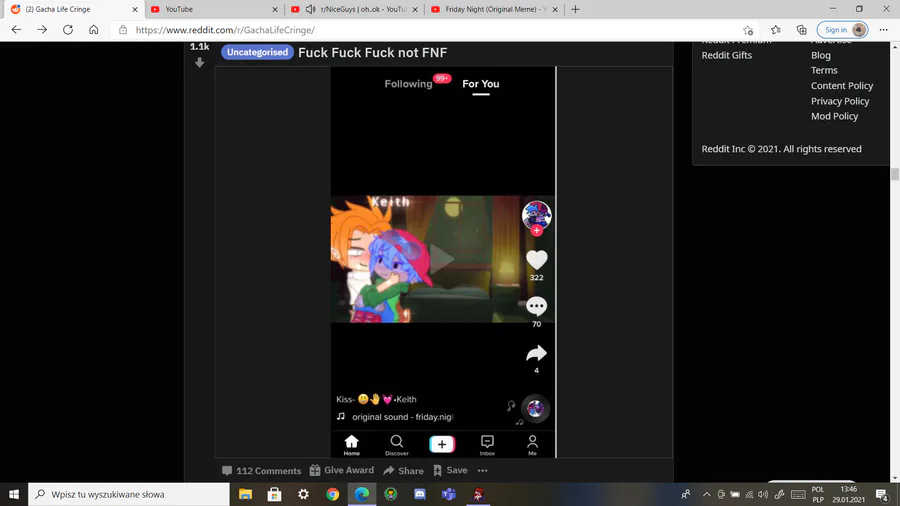
Task: Open the Privacy Policy link
Action: [840, 101]
